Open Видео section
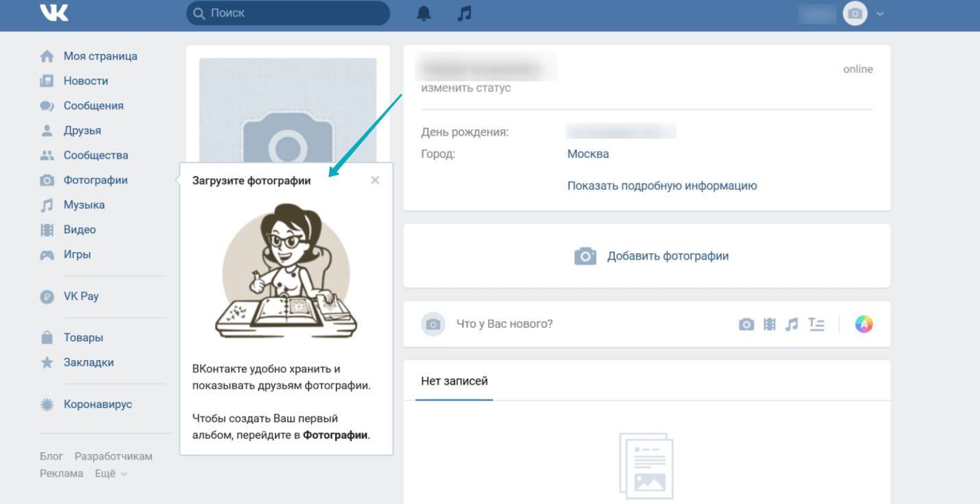Image resolution: width=980 pixels, height=504 pixels. pos(80,229)
